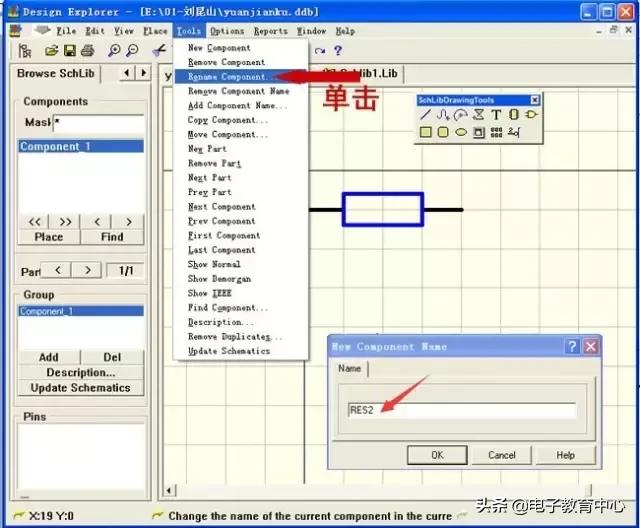Viewport: 640px width, 528px height.
Task: Choose Update Schematics in Tools menu
Action: [241, 351]
